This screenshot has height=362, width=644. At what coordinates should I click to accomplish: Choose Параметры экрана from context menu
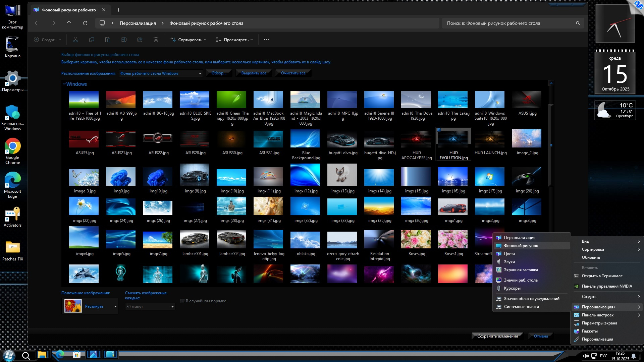(599, 323)
